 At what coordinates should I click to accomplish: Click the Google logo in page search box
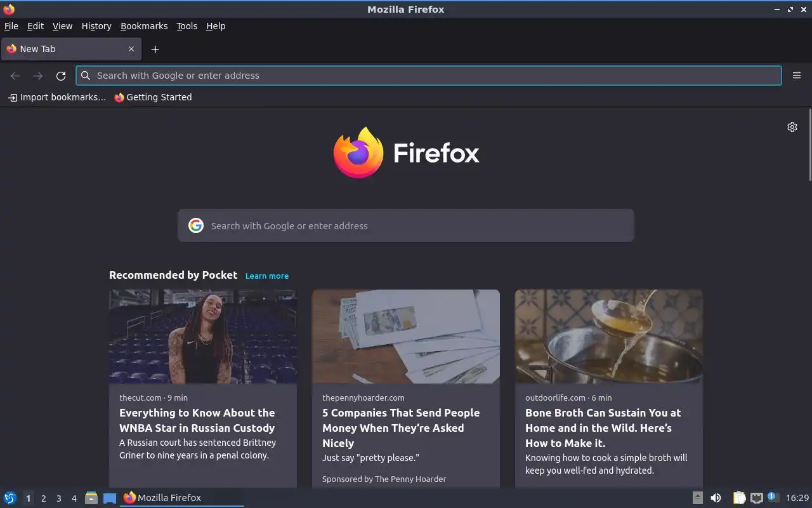click(x=196, y=225)
